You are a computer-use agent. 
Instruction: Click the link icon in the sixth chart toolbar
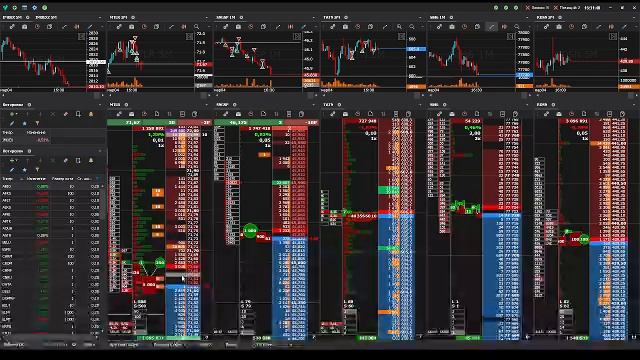pyautogui.click(x=546, y=27)
